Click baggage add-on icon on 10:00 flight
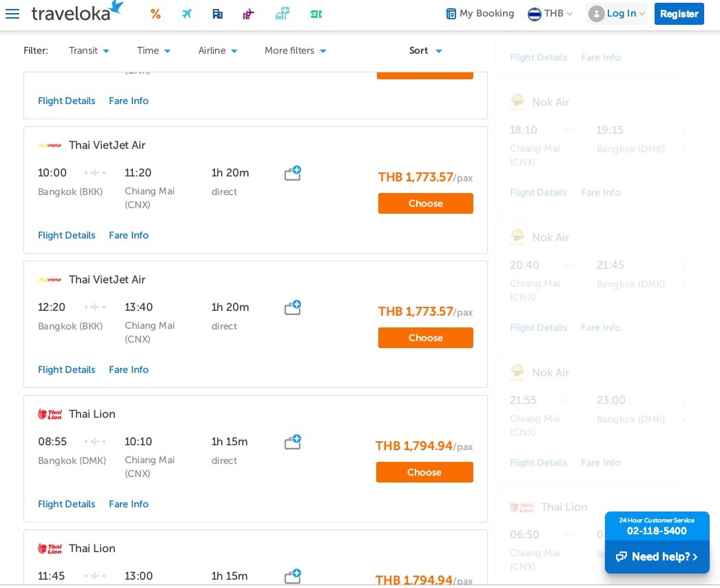The image size is (720, 588). point(293,173)
